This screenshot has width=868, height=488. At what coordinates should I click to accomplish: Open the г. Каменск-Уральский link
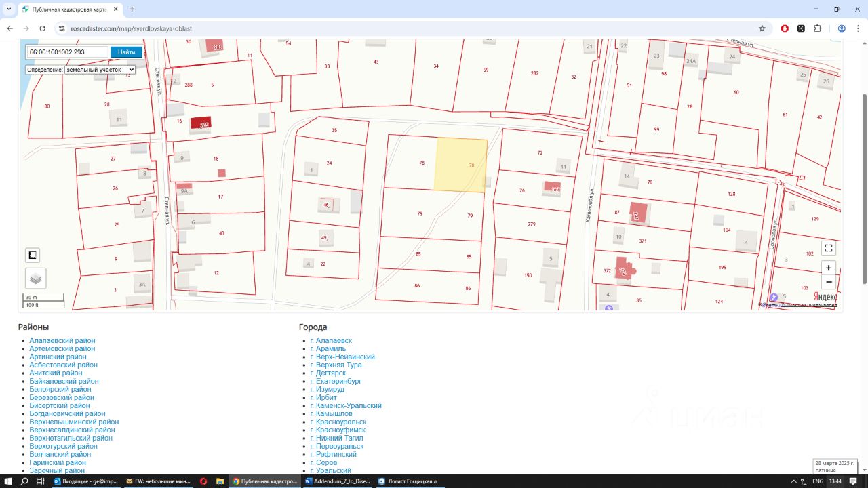(346, 405)
